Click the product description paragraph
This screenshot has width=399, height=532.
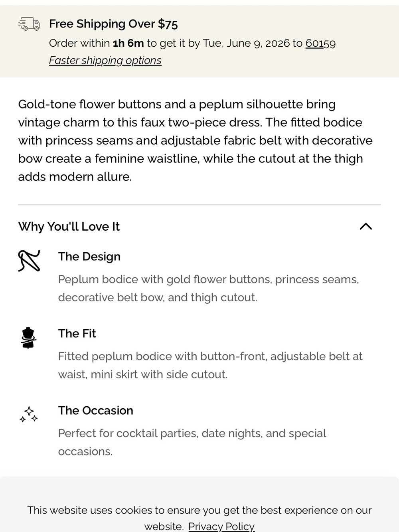pos(196,140)
